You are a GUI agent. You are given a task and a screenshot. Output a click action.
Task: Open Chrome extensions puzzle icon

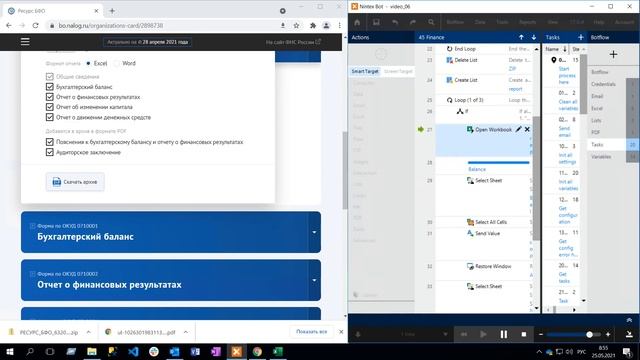click(313, 25)
